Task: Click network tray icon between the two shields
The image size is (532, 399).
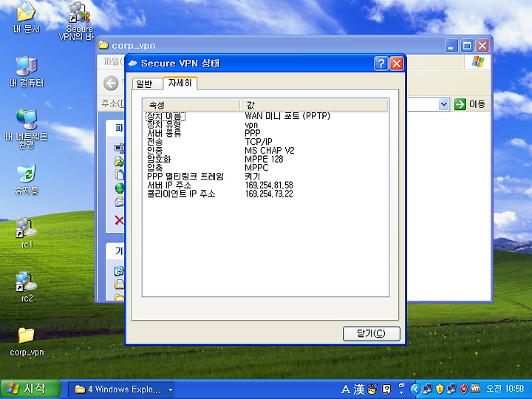Action: point(451,389)
